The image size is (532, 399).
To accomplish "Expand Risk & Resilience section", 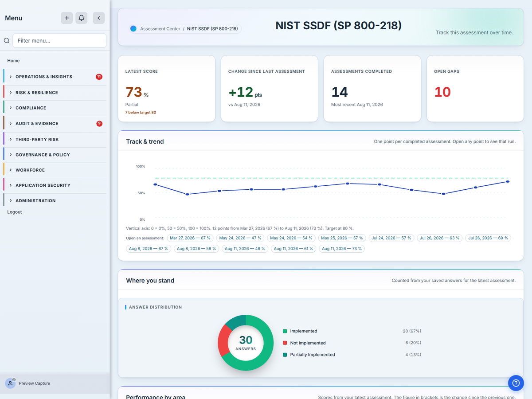I will (55, 93).
